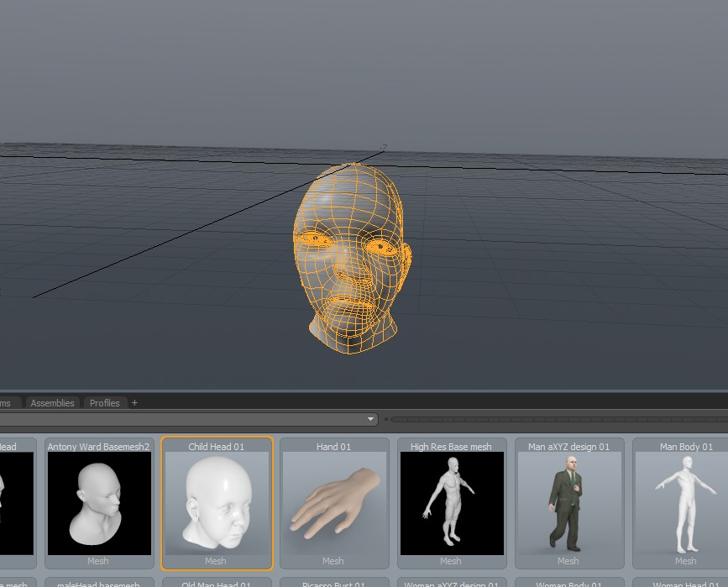The image size is (728, 587).
Task: Add a new tab with plus button
Action: click(x=134, y=403)
